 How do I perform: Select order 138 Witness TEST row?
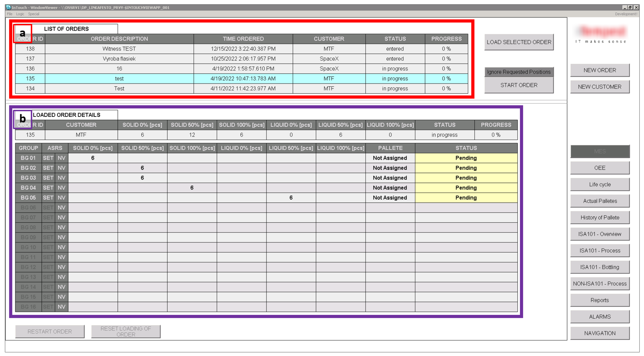pyautogui.click(x=119, y=49)
